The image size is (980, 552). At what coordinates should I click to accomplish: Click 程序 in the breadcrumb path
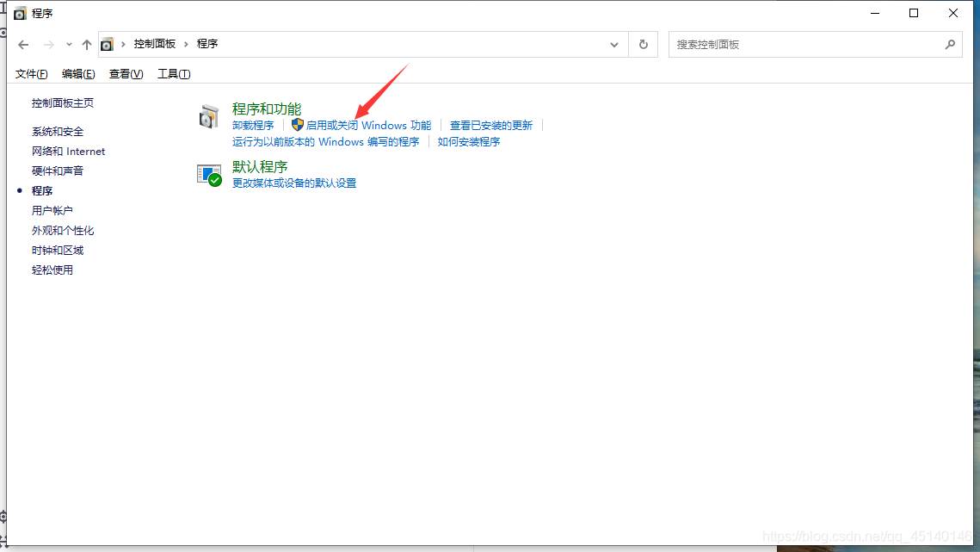point(207,44)
